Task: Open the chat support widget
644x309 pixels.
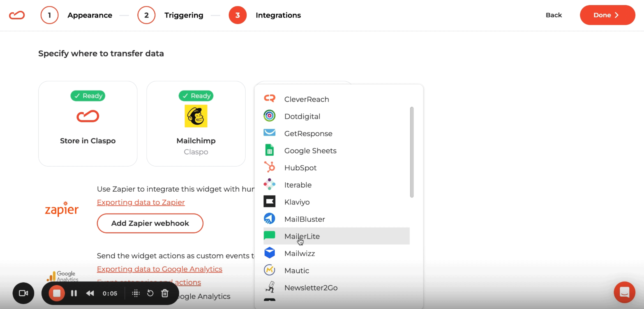Action: (x=624, y=292)
